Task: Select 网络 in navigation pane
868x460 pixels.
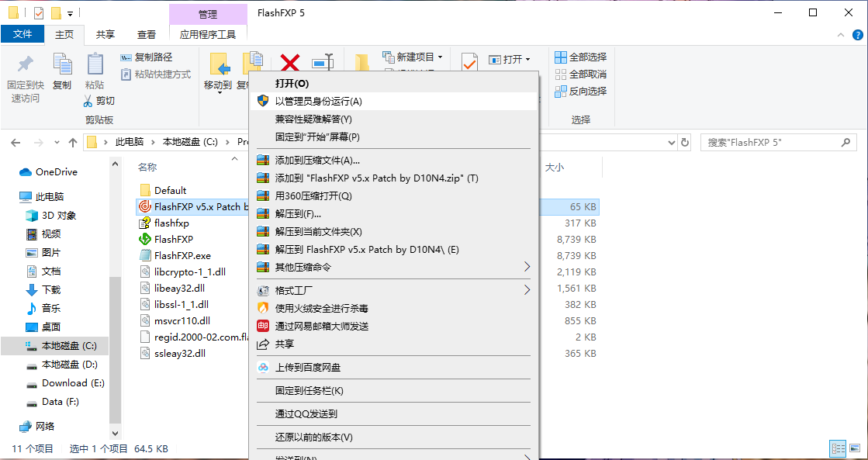Action: pos(36,426)
